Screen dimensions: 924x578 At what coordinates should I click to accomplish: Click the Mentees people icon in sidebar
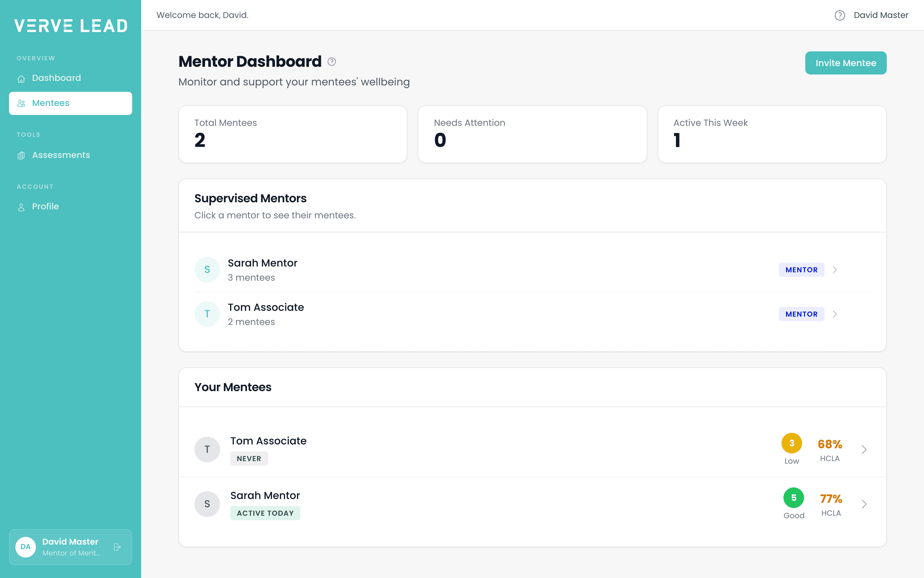pyautogui.click(x=21, y=104)
